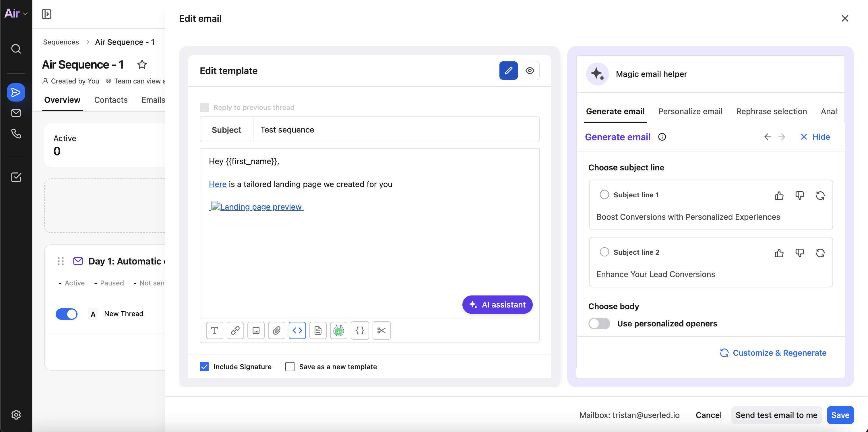
Task: Toggle Use personalized openers switch
Action: (x=599, y=323)
